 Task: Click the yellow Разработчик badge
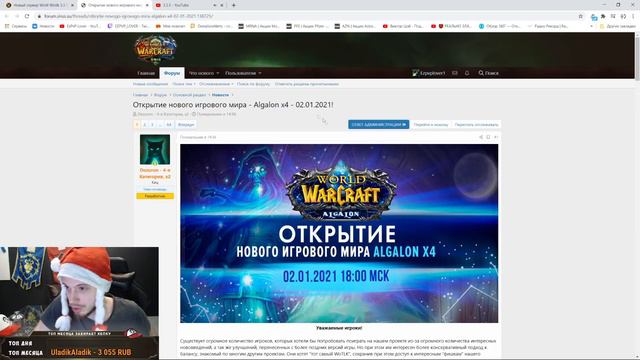click(155, 196)
